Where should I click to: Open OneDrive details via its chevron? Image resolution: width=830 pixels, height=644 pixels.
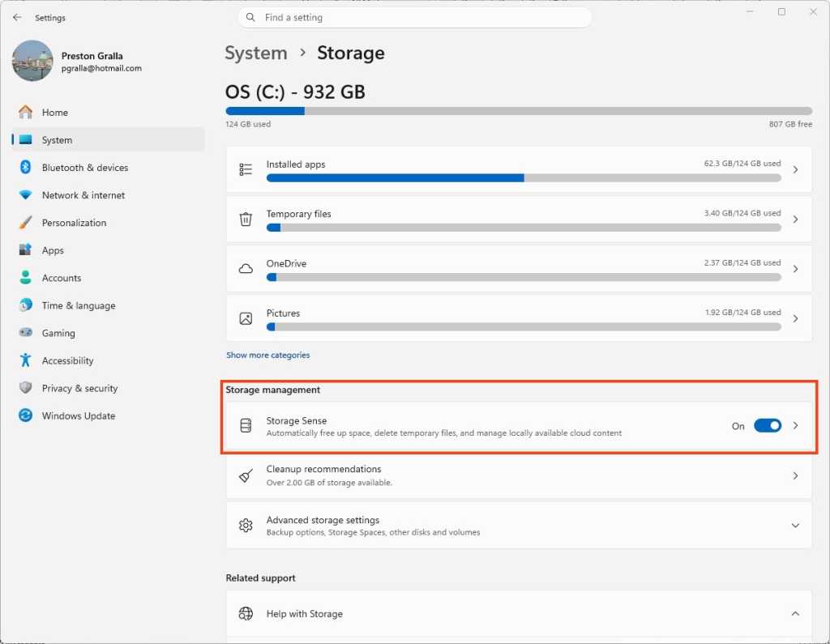pos(795,269)
